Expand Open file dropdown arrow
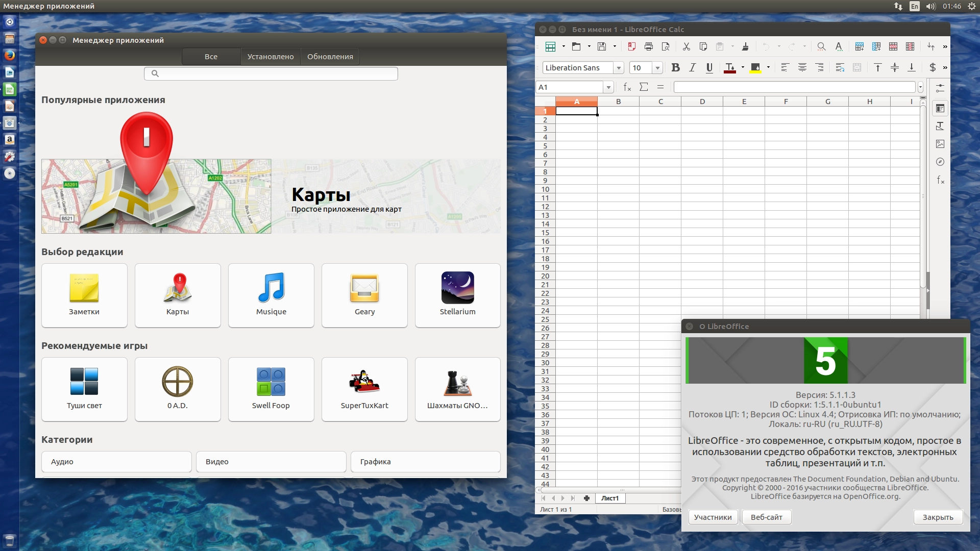Screen dimensions: 980x551 point(589,46)
